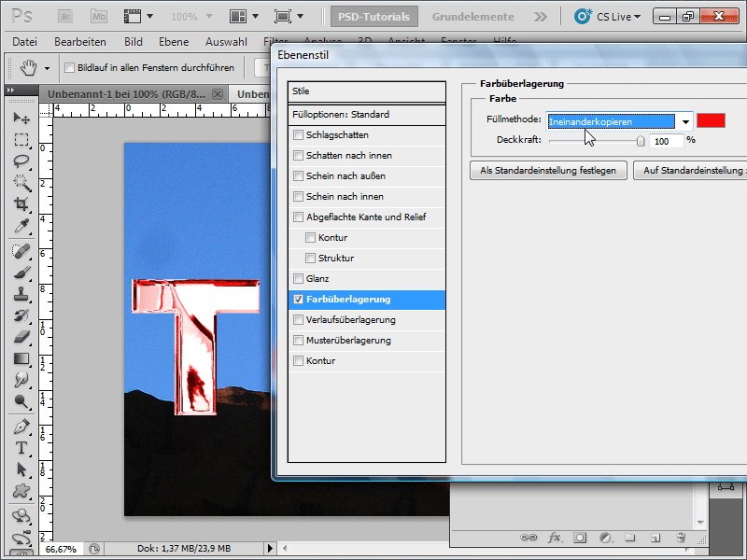The height and width of the screenshot is (560, 747).
Task: Select the Rectangular Marquee tool
Action: coord(21,139)
